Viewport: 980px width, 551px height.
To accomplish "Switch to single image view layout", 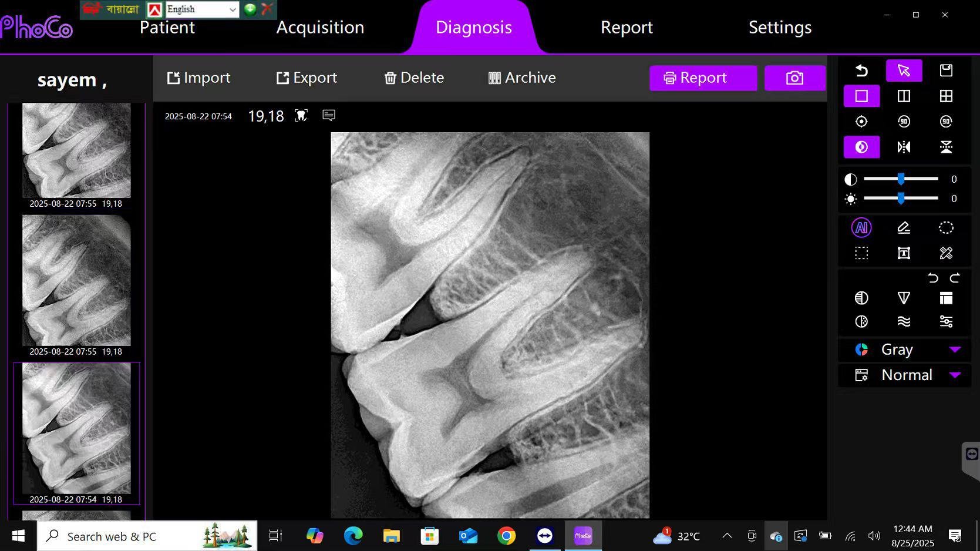I will point(861,96).
